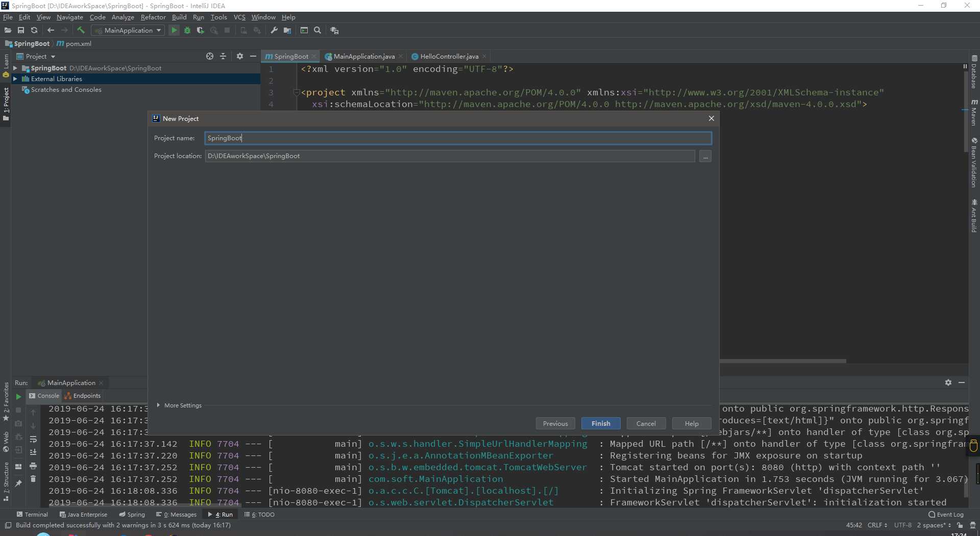Screen dimensions: 980x536
Task: Open the VCS menu
Action: [239, 17]
